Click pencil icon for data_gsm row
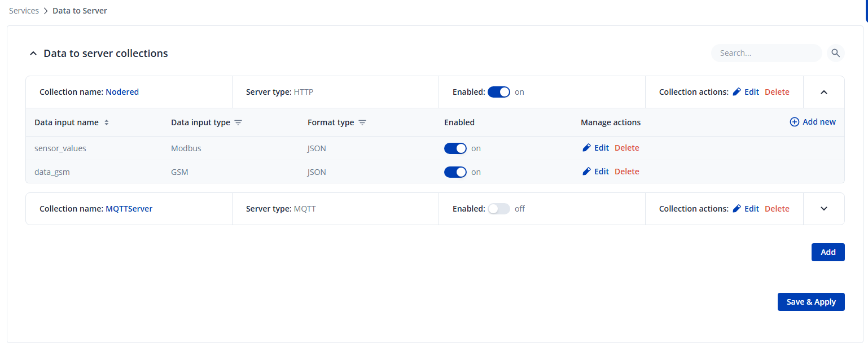This screenshot has height=347, width=868. click(x=586, y=172)
